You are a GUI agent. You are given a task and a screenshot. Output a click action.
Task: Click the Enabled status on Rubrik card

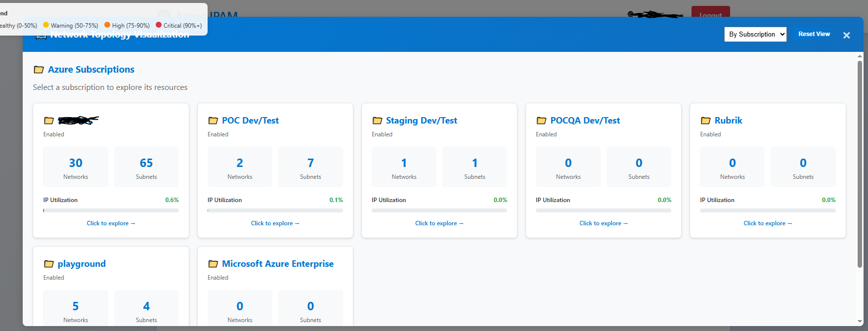pos(710,134)
